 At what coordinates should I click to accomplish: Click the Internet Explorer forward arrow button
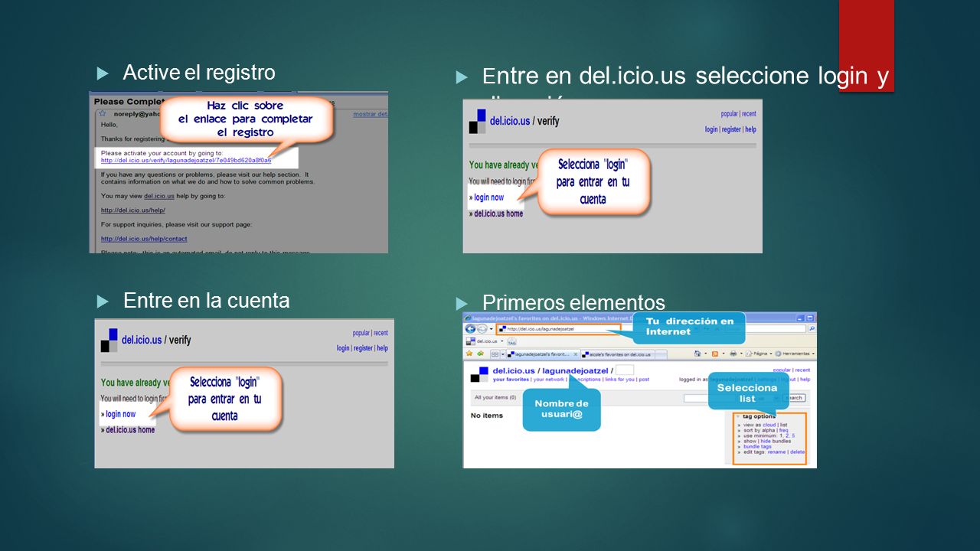[482, 329]
